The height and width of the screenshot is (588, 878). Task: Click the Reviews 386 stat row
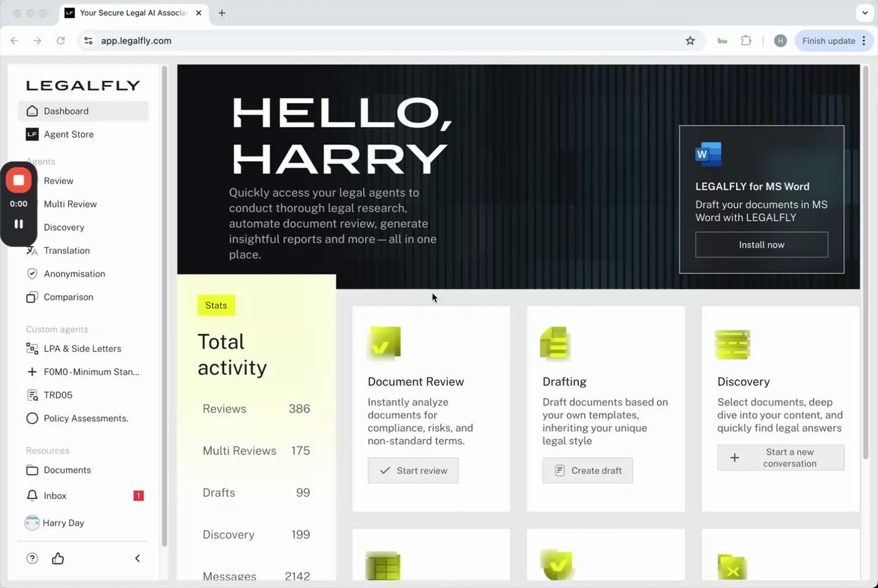pyautogui.click(x=257, y=409)
